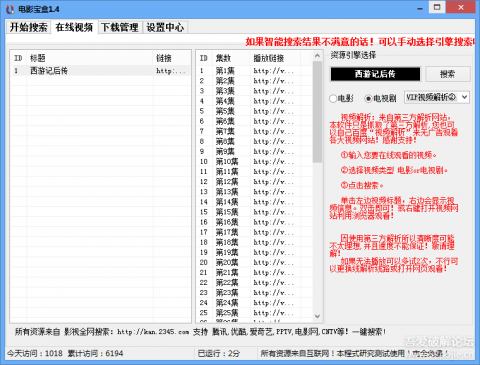Click the 链接 column header
480x365 pixels.
coord(172,58)
